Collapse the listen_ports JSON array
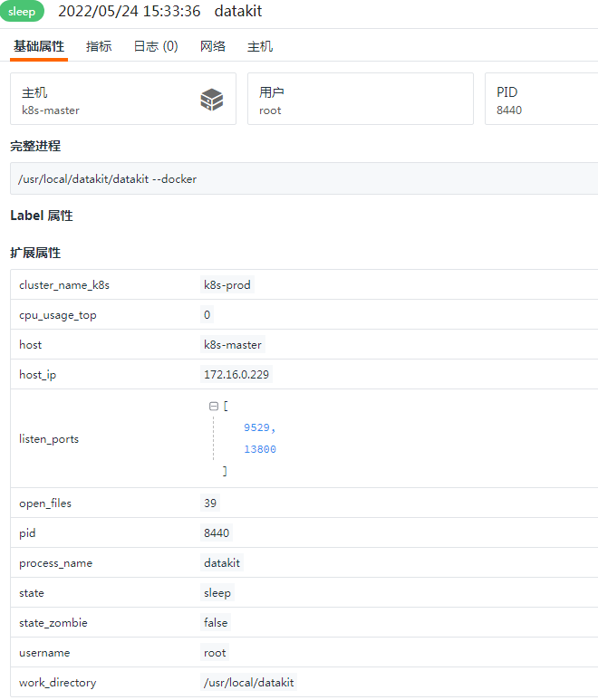The height and width of the screenshot is (700, 598). coord(214,406)
